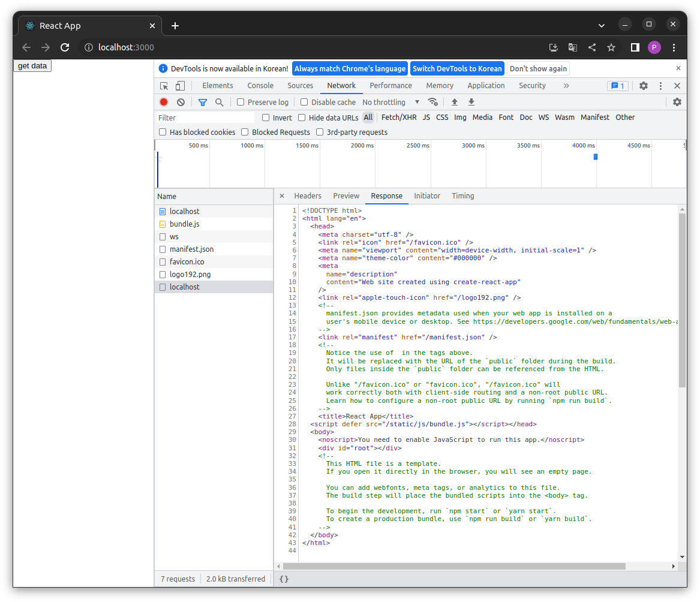Open the DevTools three-dot customize menu
This screenshot has height=602, width=700.
[661, 86]
